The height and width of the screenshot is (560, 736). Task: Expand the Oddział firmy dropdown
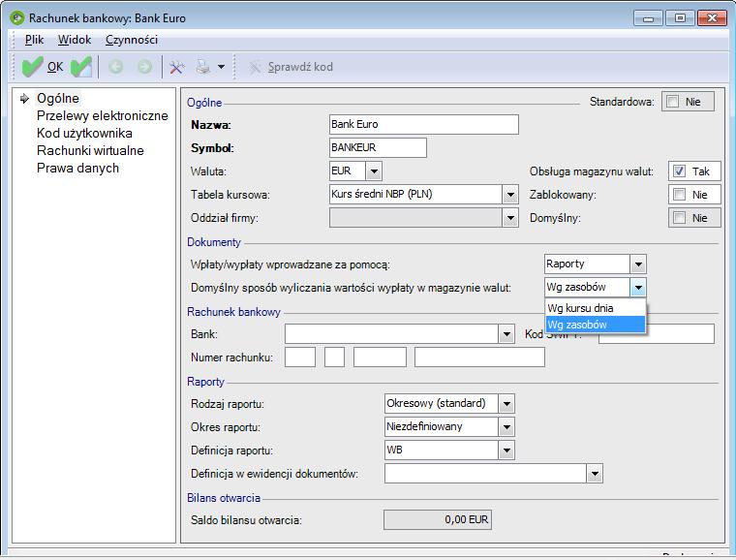(509, 218)
